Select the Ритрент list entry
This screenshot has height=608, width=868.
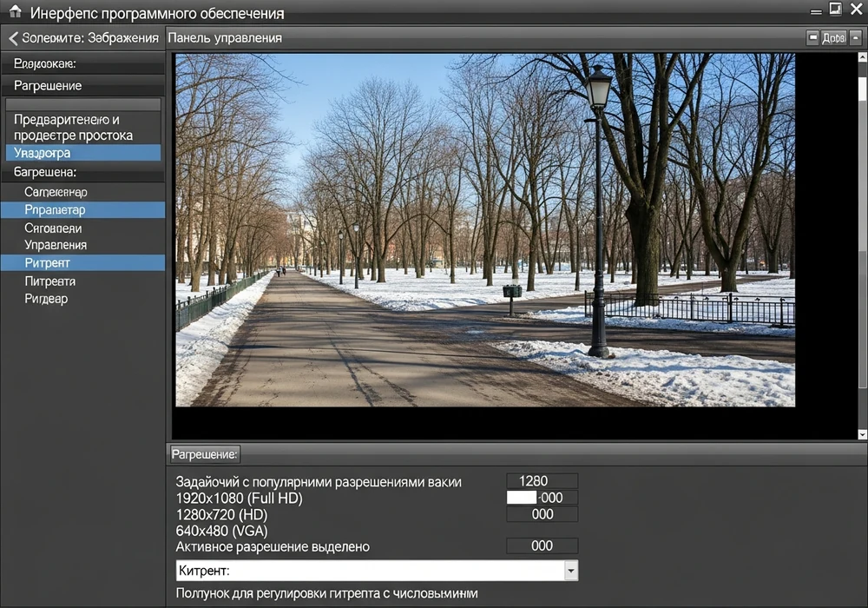[83, 263]
